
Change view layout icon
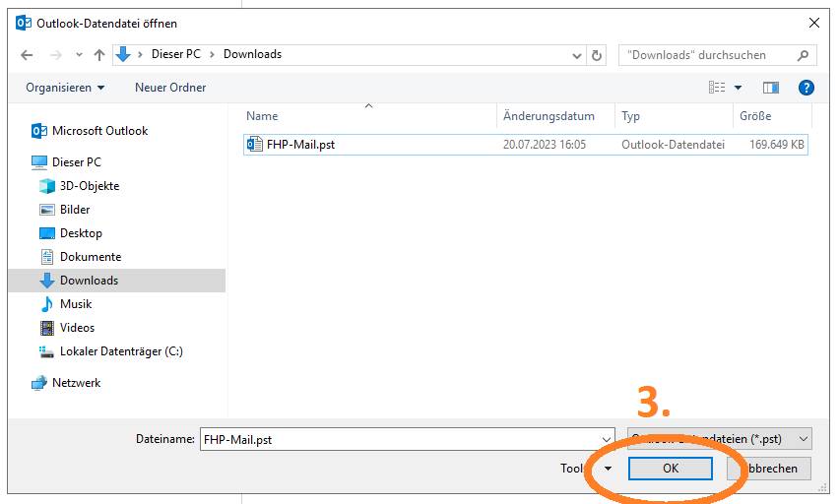click(717, 88)
